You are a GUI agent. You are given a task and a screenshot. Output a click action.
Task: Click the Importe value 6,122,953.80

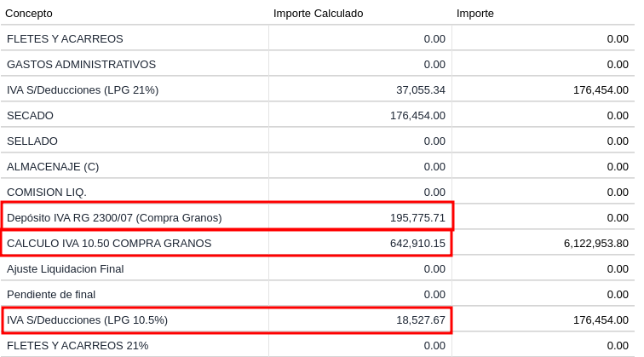595,243
